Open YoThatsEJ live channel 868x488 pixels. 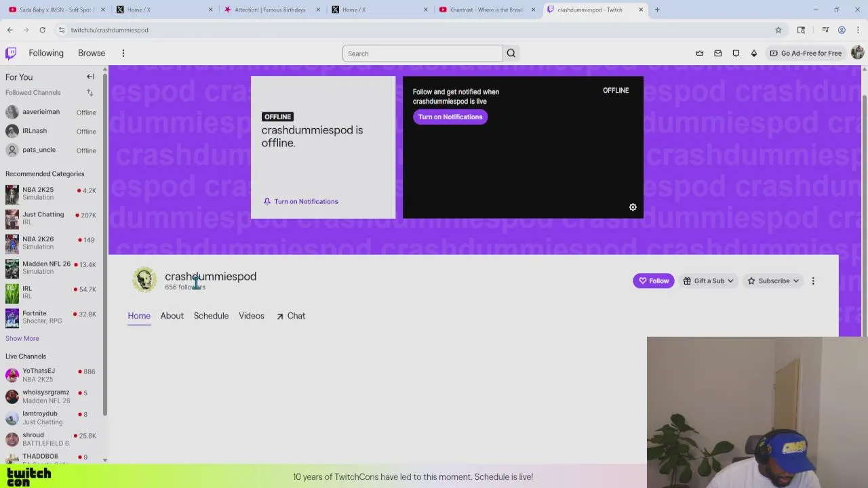[51, 375]
